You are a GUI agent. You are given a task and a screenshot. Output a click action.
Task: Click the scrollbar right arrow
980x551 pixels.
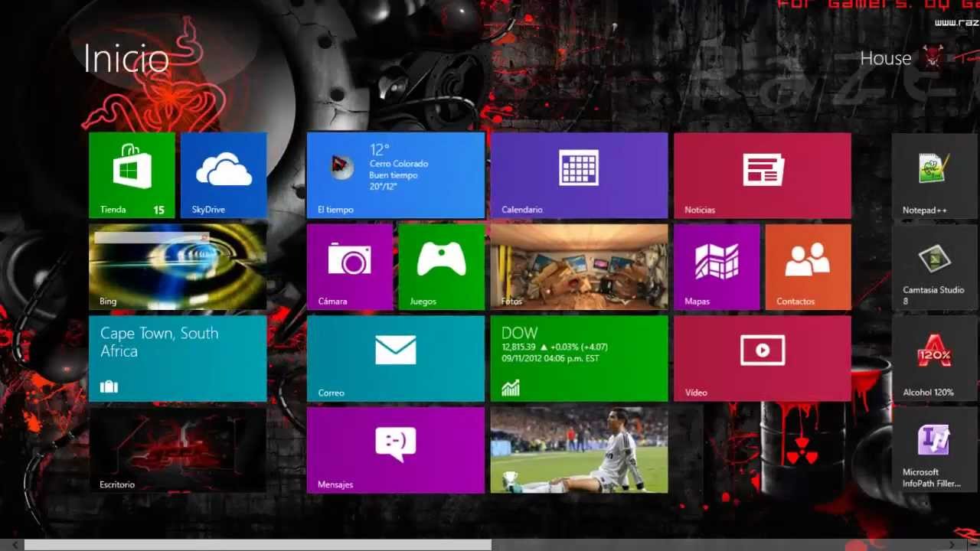tap(952, 545)
